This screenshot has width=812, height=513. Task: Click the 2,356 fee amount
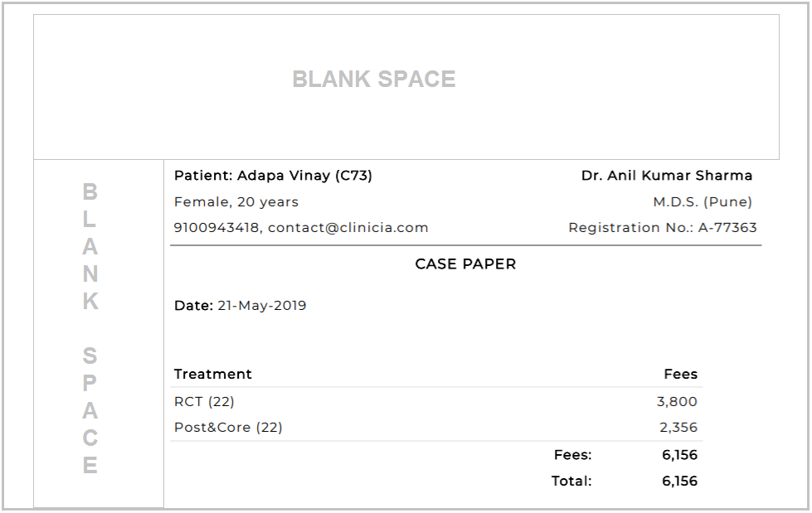(x=678, y=428)
